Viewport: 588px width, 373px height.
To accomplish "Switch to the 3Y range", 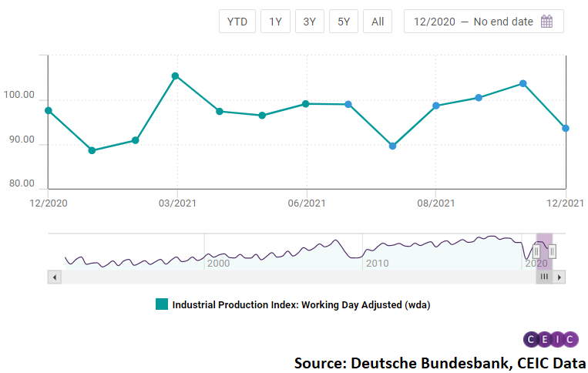I will (x=309, y=22).
